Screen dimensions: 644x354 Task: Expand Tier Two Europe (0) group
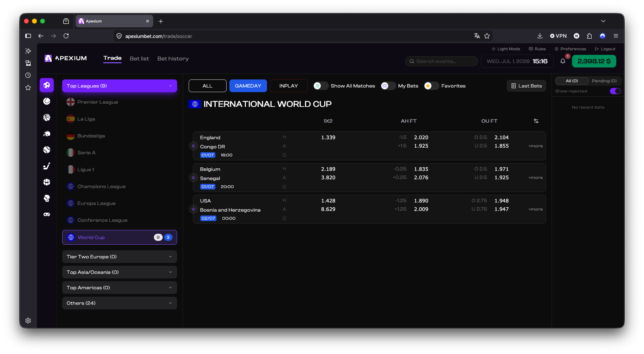(x=119, y=257)
